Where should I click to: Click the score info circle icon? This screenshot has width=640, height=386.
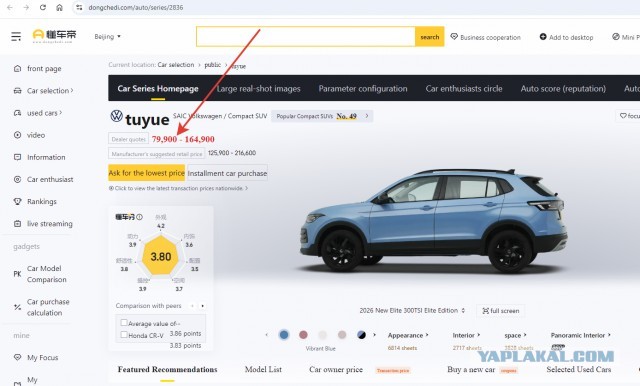point(140,217)
